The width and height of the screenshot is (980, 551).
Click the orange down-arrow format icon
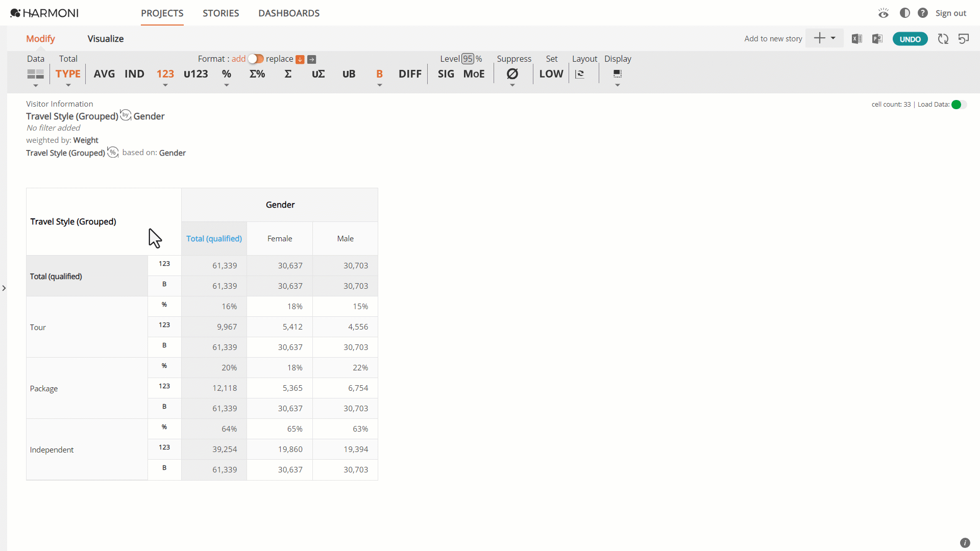point(300,60)
